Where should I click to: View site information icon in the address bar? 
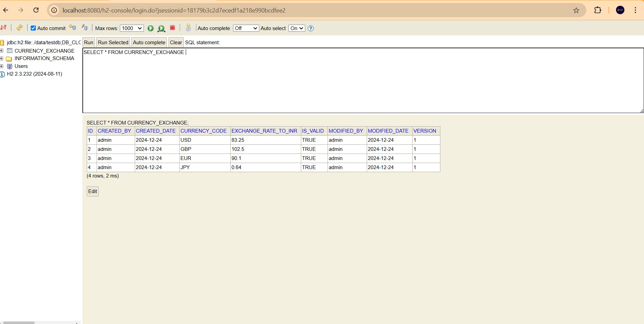pyautogui.click(x=54, y=10)
